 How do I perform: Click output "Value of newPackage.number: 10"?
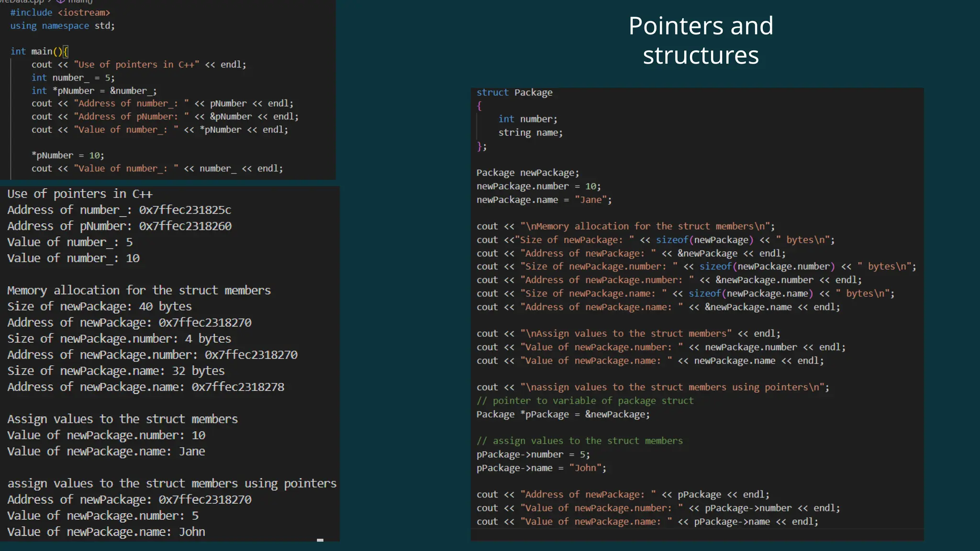tap(106, 435)
